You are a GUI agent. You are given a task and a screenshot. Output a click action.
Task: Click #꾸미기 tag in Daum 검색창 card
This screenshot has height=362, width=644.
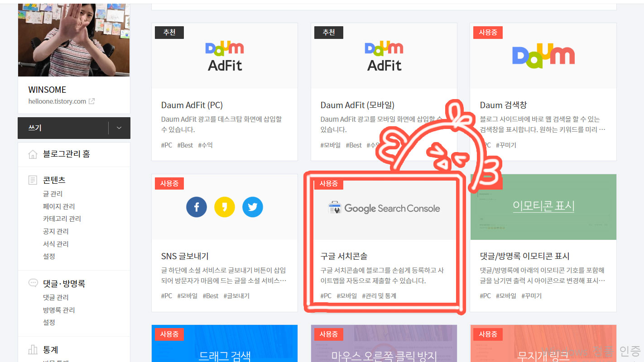pyautogui.click(x=506, y=145)
